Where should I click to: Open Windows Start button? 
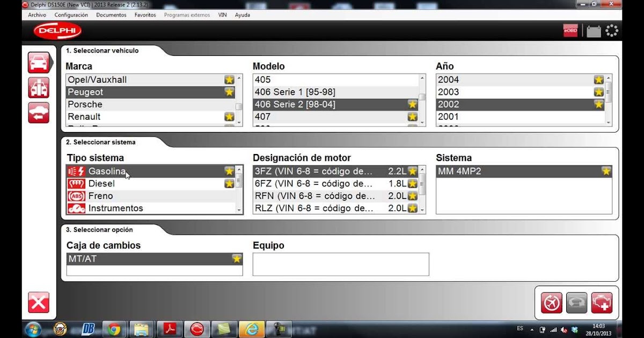click(x=33, y=329)
